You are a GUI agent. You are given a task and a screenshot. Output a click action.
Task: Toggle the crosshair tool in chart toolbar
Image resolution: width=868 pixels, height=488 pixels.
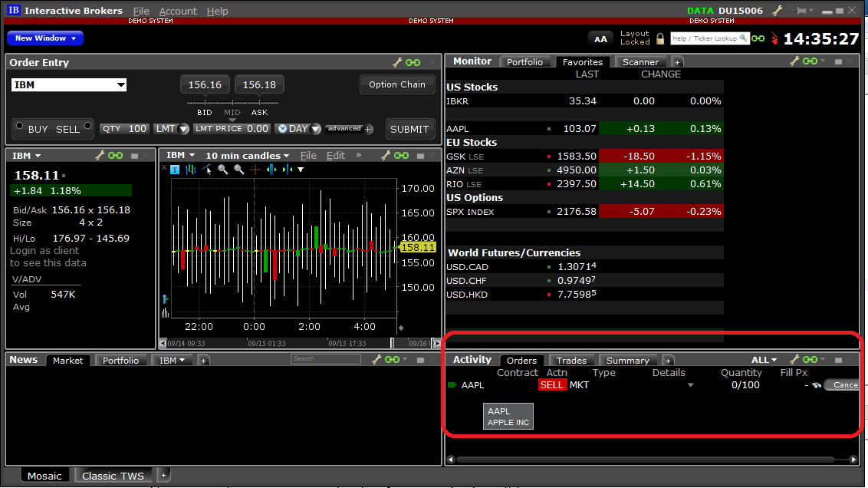point(255,170)
